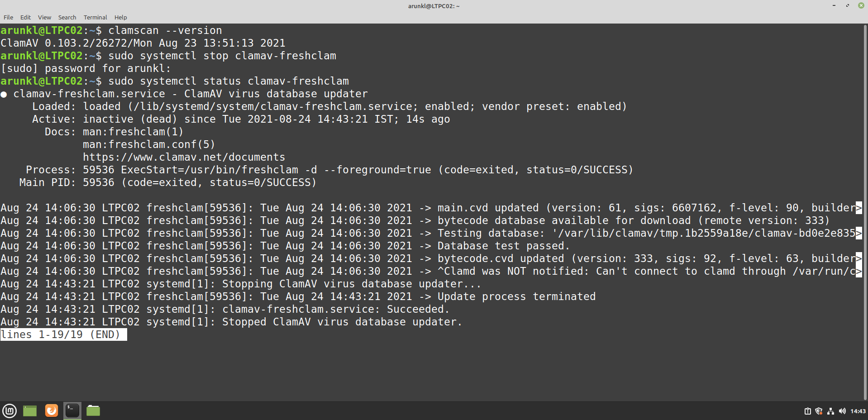
Task: Click the 'lines 1-19/19 (END)' pager status
Action: pyautogui.click(x=63, y=334)
